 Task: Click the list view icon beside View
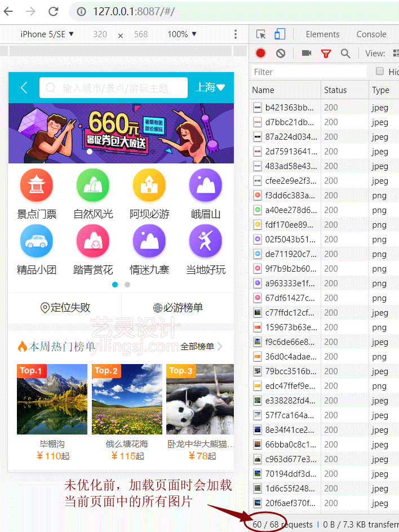pyautogui.click(x=396, y=53)
